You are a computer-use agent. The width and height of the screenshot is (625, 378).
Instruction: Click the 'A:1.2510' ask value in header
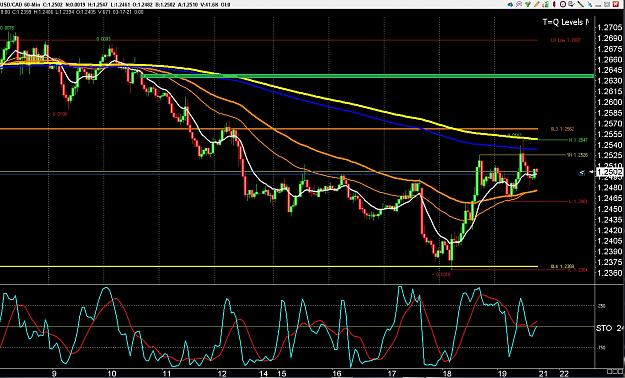coord(188,5)
